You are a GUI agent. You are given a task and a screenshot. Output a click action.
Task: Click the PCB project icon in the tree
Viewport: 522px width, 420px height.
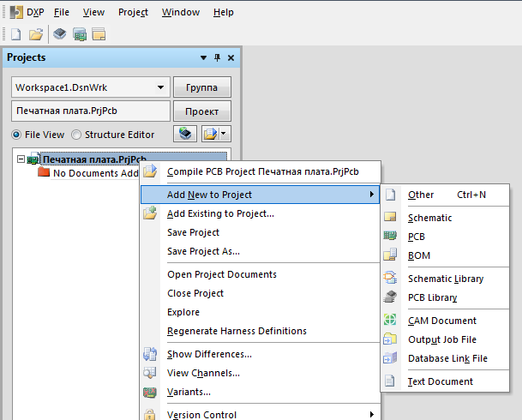(33, 159)
